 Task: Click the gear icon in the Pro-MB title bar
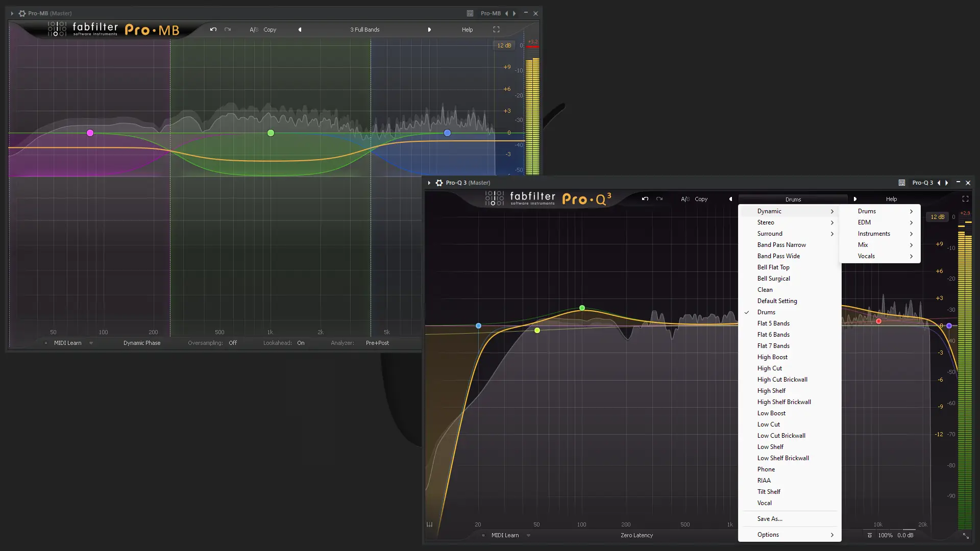pos(22,13)
